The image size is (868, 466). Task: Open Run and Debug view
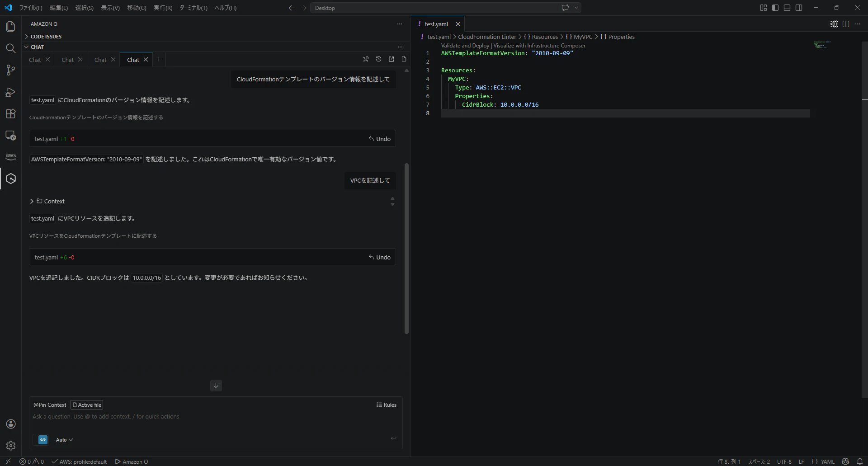10,92
